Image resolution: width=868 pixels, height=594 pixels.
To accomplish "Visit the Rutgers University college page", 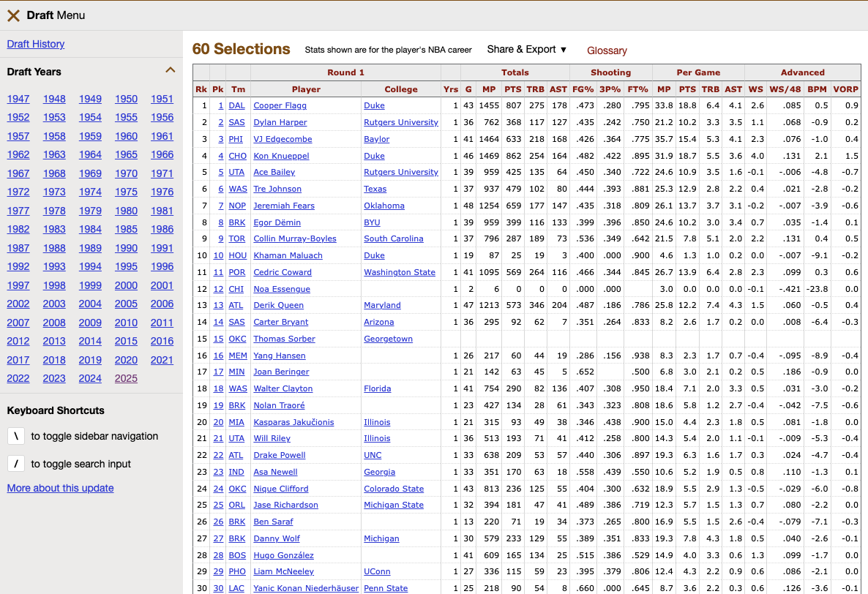I will click(401, 122).
